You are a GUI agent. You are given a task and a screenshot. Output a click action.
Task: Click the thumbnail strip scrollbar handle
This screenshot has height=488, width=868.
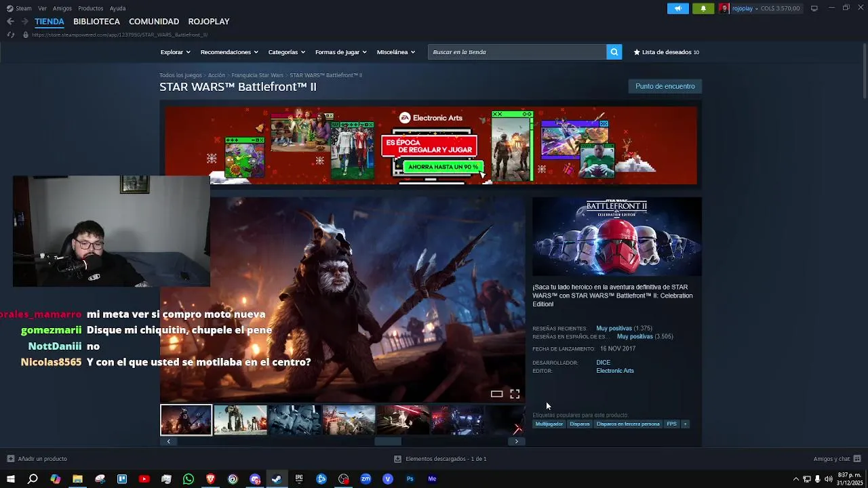coord(388,441)
